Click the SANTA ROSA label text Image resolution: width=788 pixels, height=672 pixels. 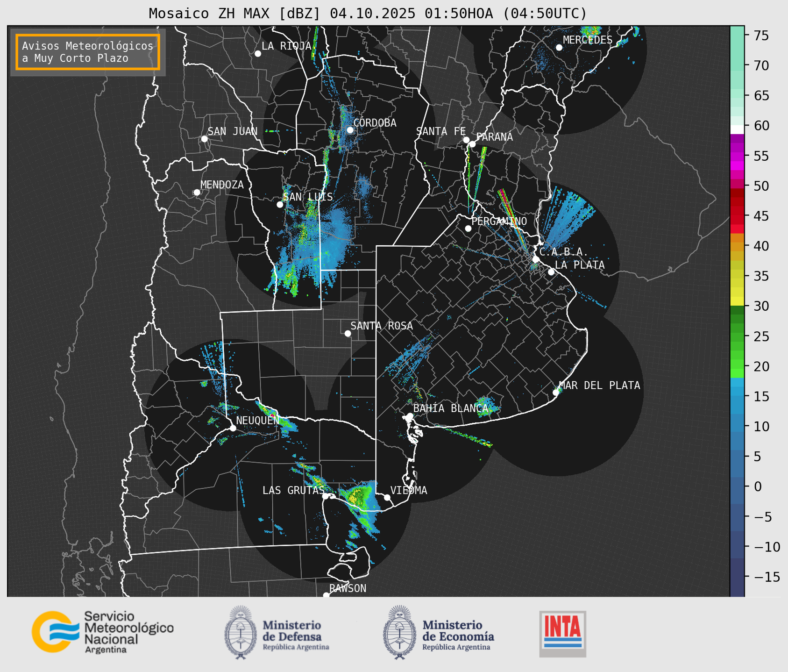coord(382,326)
